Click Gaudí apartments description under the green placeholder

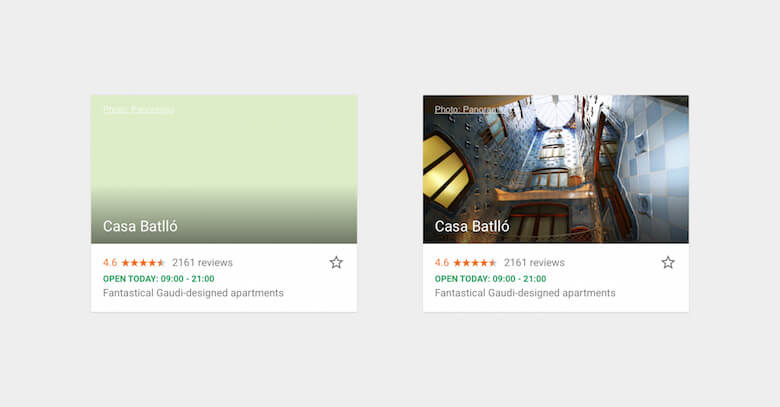click(193, 293)
